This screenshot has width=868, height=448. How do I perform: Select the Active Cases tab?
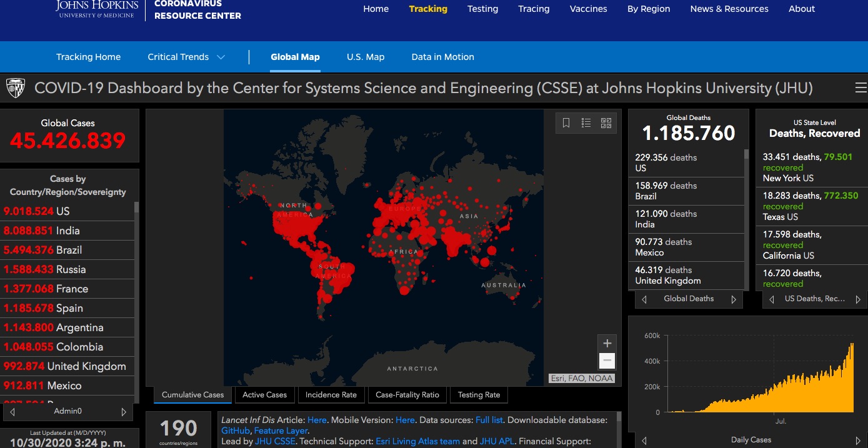coord(264,395)
